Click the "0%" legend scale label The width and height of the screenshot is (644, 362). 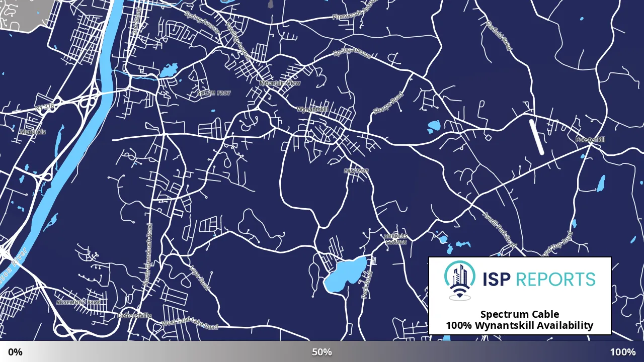click(x=15, y=352)
